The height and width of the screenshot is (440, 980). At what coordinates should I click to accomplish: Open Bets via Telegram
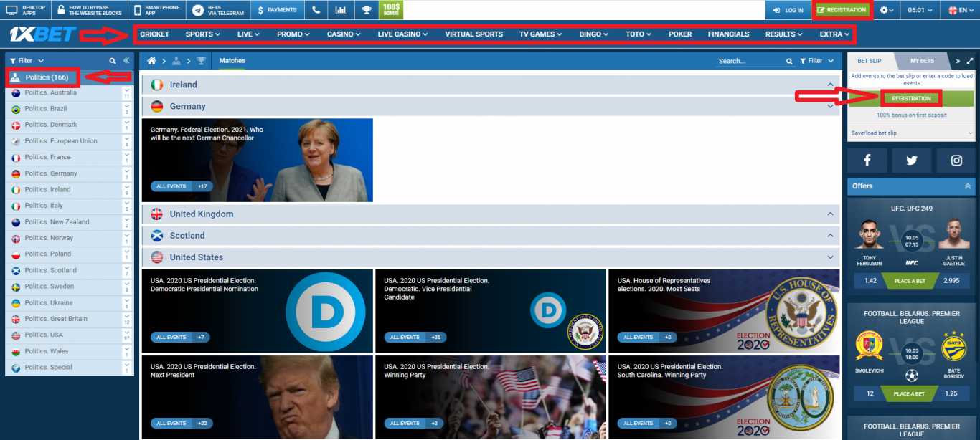click(219, 10)
